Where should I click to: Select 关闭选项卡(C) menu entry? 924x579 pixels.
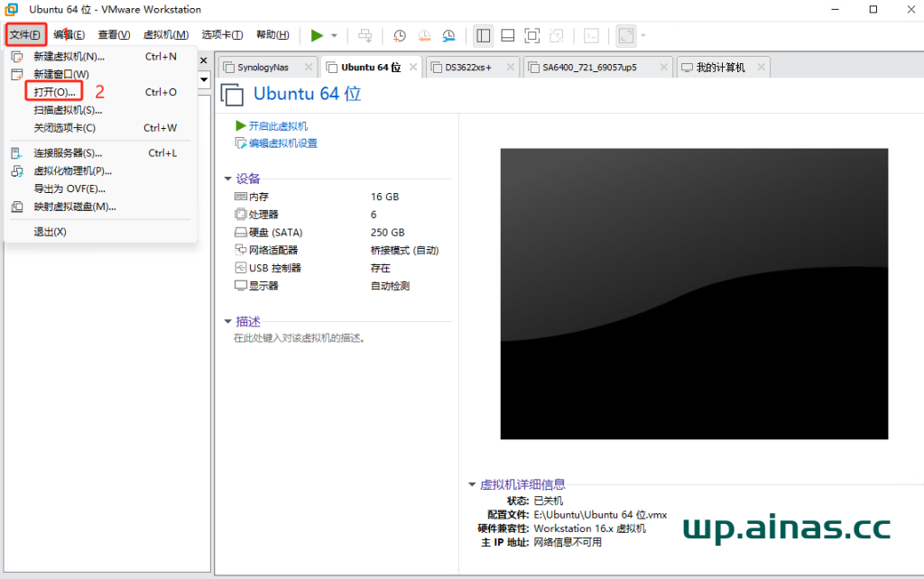pyautogui.click(x=100, y=128)
